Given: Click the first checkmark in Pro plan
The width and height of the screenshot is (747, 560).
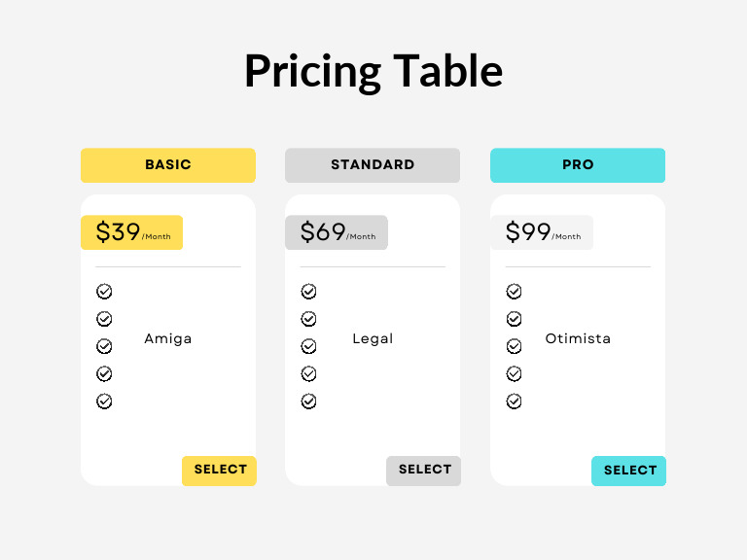Looking at the screenshot, I should 514,292.
